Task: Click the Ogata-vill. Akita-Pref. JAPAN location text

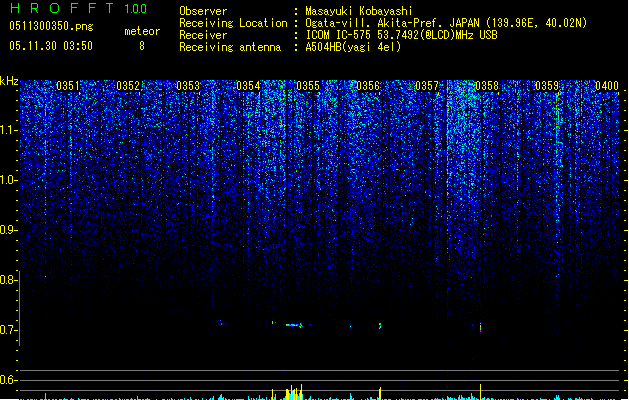Action: (x=446, y=23)
